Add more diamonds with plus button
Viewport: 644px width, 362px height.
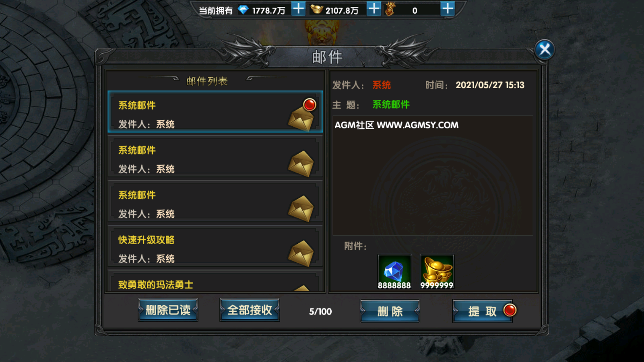[298, 8]
